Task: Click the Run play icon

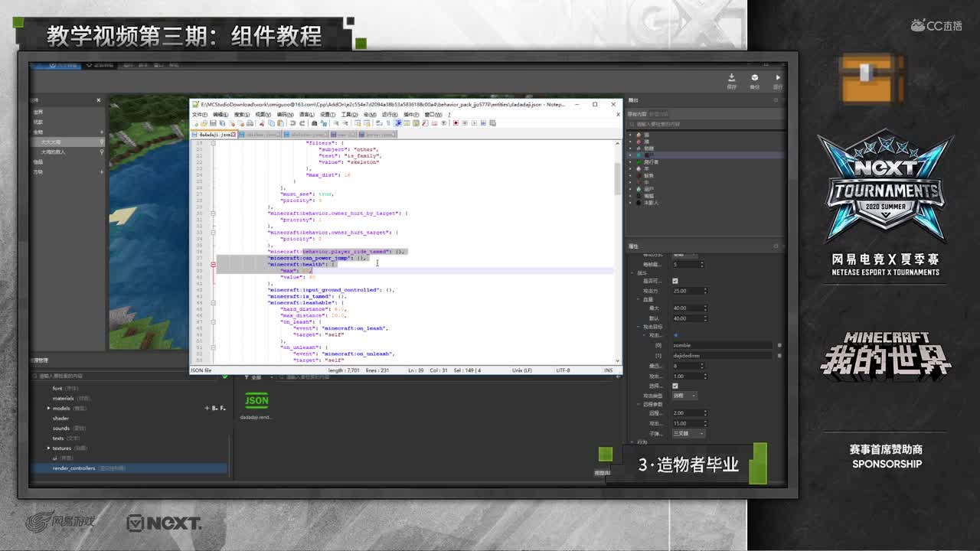Action: (x=778, y=78)
